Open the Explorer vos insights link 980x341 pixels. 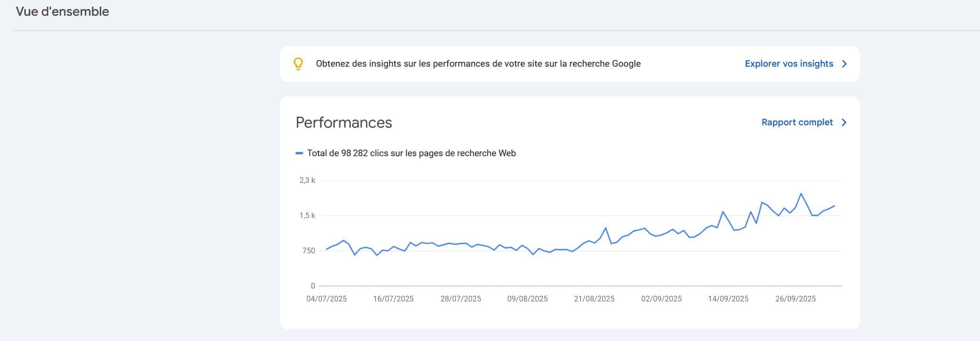tap(789, 64)
